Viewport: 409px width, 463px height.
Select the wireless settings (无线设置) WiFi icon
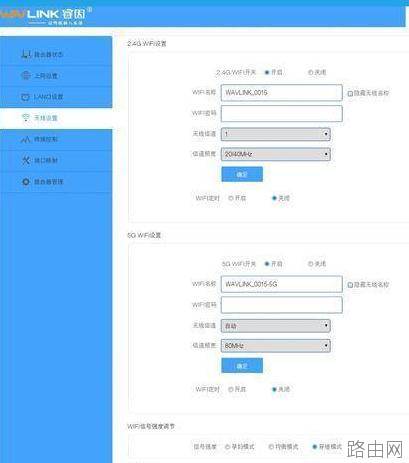pos(26,118)
